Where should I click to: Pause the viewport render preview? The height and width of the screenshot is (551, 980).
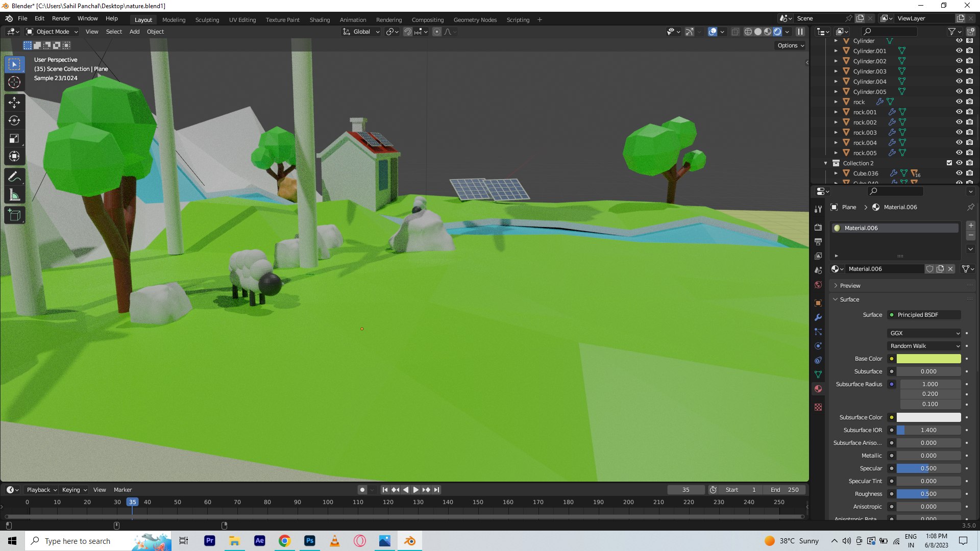[x=800, y=32]
